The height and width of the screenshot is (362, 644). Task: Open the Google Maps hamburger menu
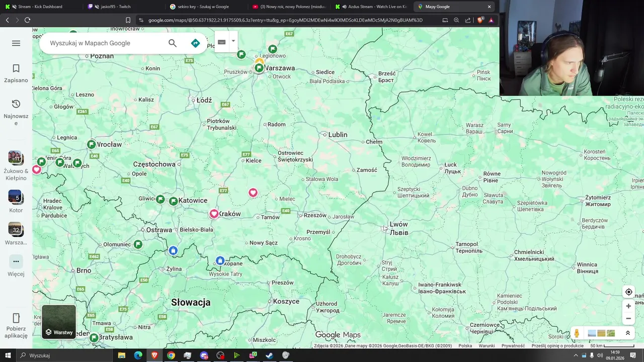(16, 43)
